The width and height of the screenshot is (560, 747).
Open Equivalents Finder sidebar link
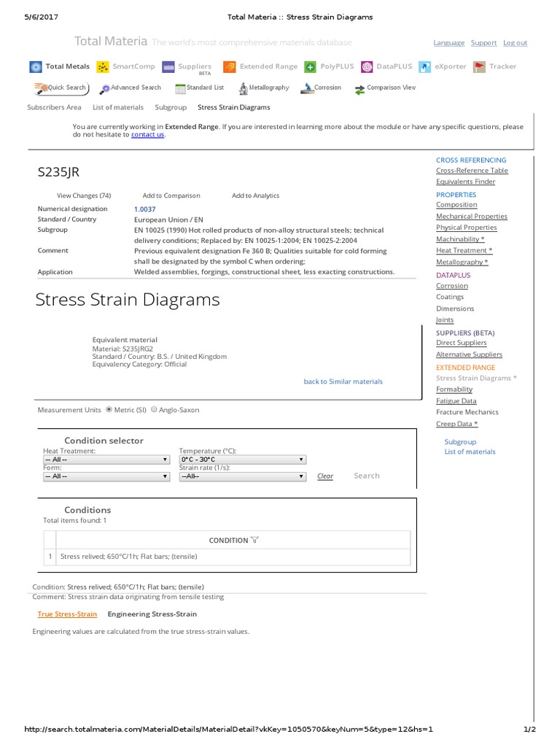[x=466, y=182]
